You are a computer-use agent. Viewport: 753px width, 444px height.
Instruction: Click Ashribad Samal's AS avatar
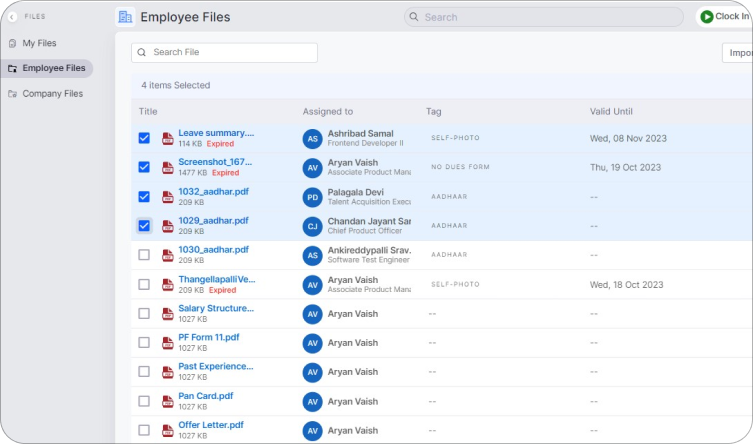pos(313,139)
